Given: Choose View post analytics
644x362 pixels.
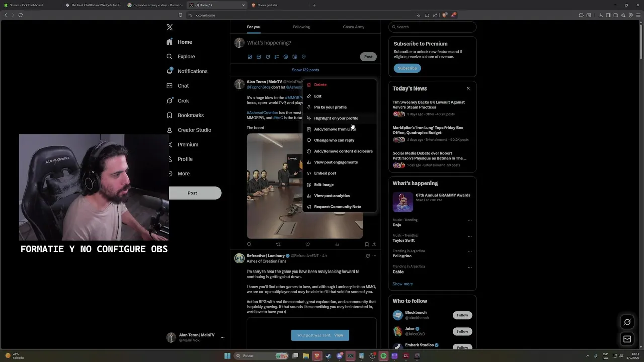Looking at the screenshot, I should 340,196.
